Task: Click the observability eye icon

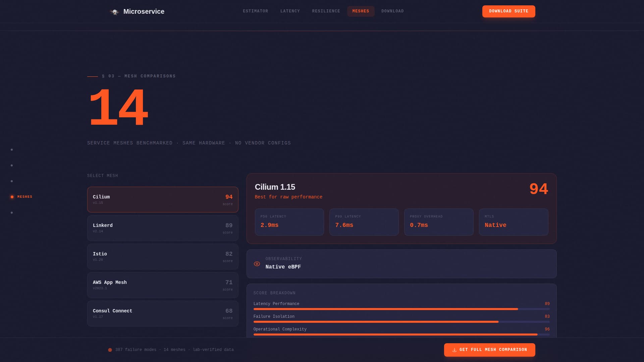Action: 257,264
